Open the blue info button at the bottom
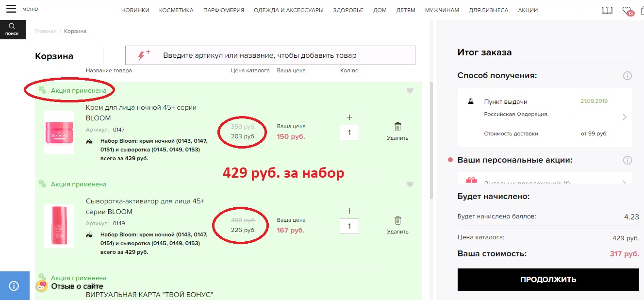 14,286
